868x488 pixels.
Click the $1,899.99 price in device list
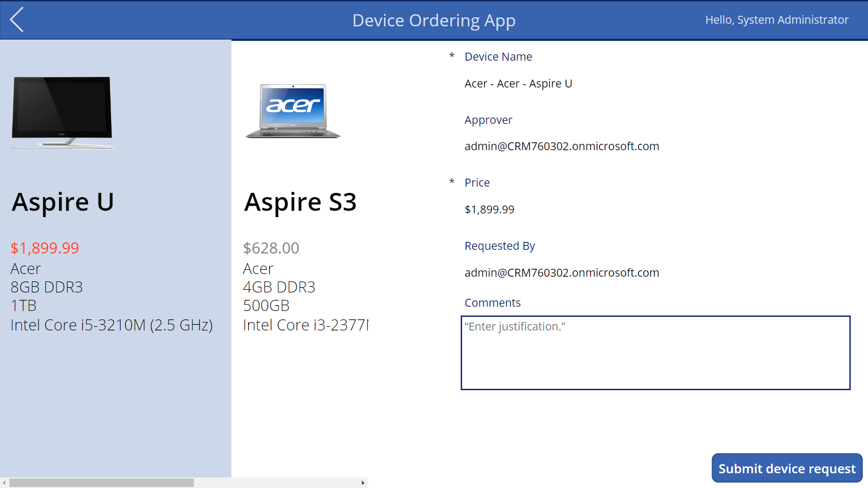(x=45, y=248)
